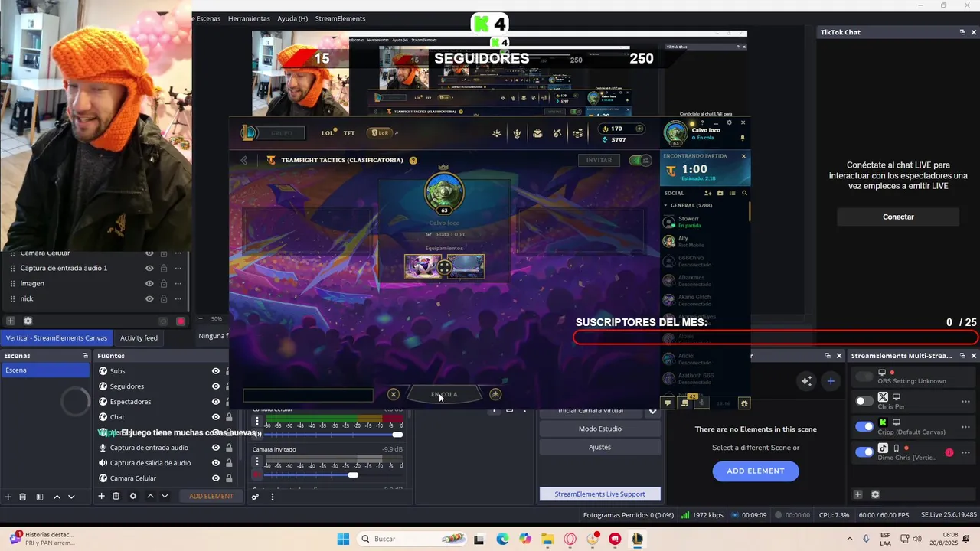This screenshot has height=551, width=980.
Task: Click the blue ADD ELEMENT button
Action: [x=756, y=471]
